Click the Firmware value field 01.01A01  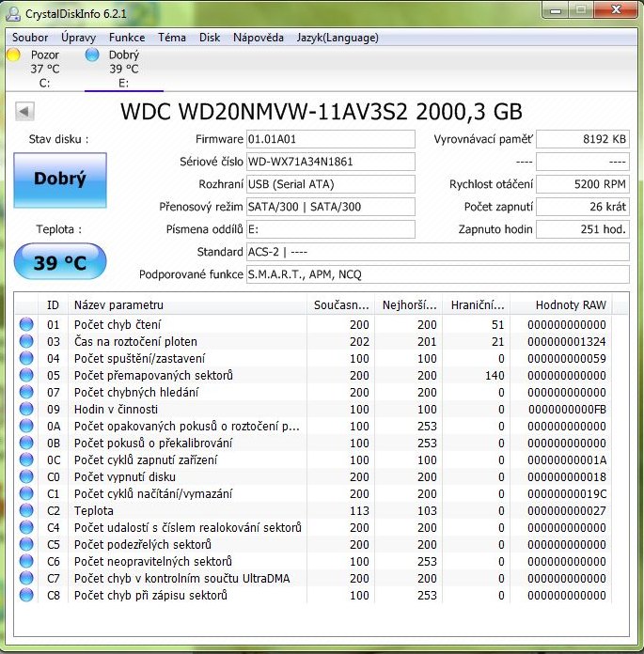[x=329, y=139]
